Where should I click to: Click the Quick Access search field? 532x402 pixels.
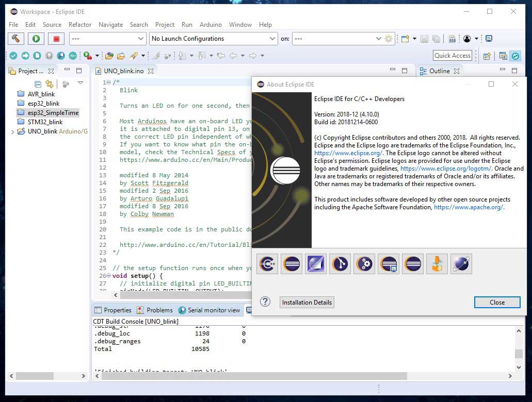tap(453, 56)
